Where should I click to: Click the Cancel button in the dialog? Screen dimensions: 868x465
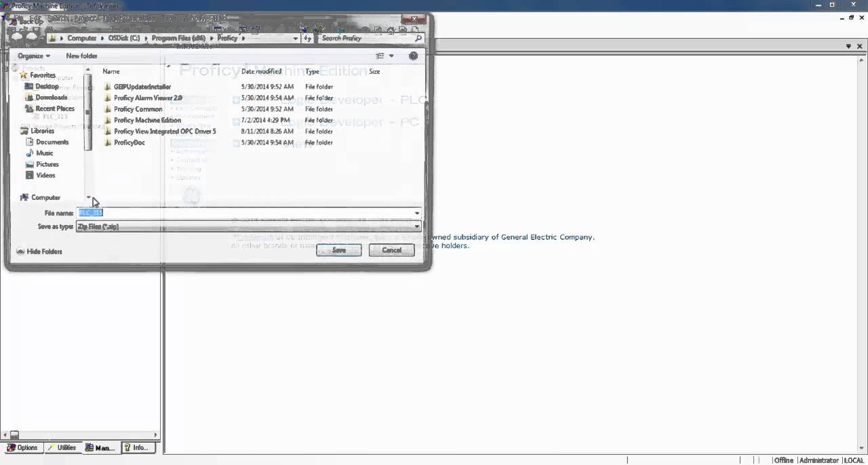click(391, 250)
